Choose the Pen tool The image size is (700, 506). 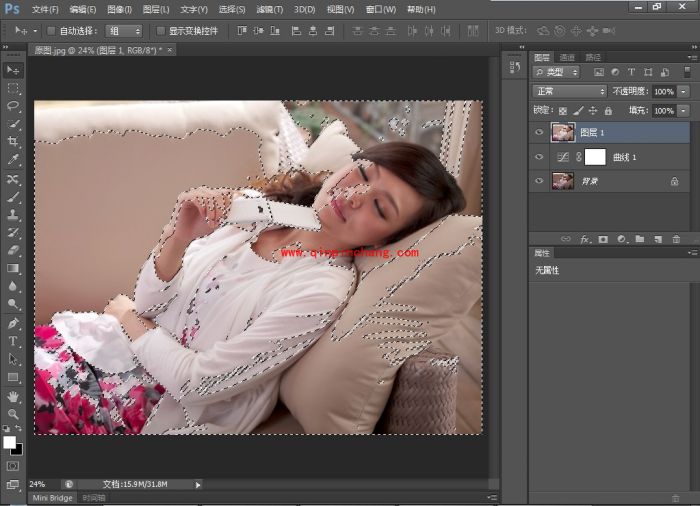coord(13,323)
